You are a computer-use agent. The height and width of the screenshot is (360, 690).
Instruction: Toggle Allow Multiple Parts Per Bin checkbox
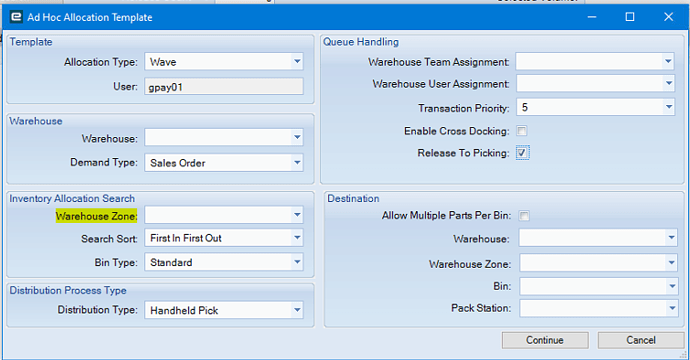coord(524,216)
